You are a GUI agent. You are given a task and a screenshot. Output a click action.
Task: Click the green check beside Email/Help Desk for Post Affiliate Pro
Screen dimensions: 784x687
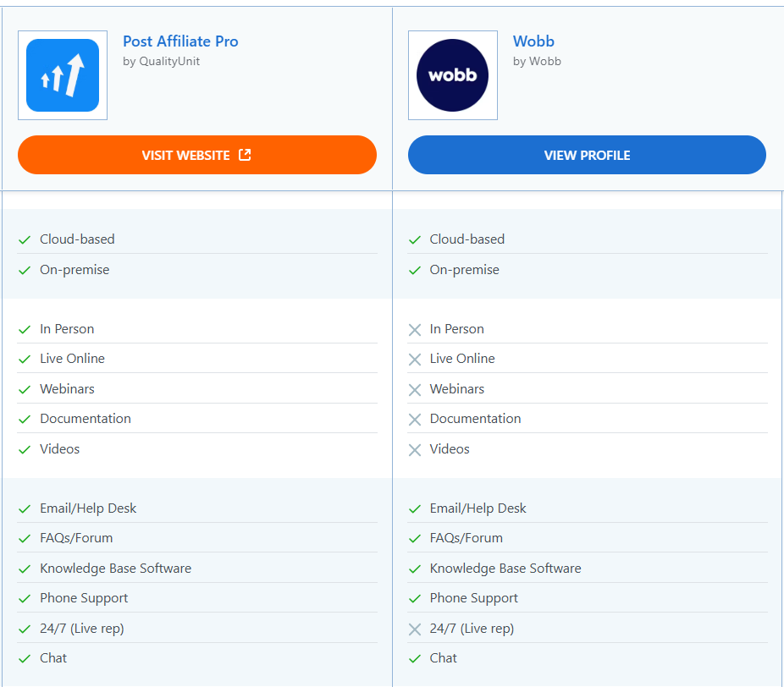25,508
